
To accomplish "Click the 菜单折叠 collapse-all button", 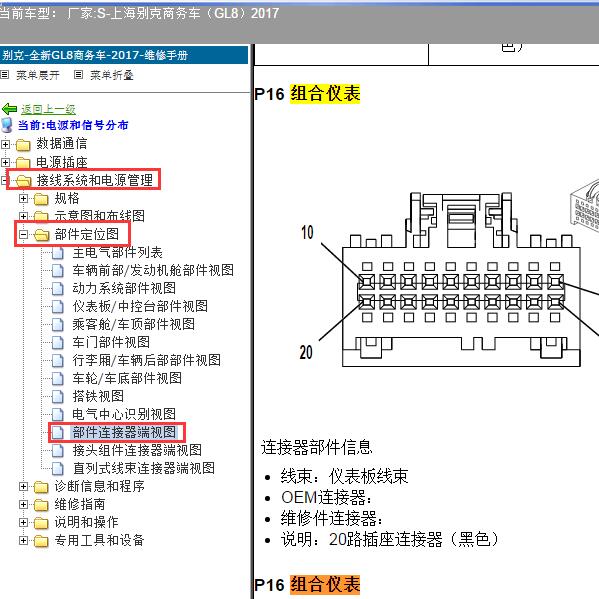I will pos(112,75).
